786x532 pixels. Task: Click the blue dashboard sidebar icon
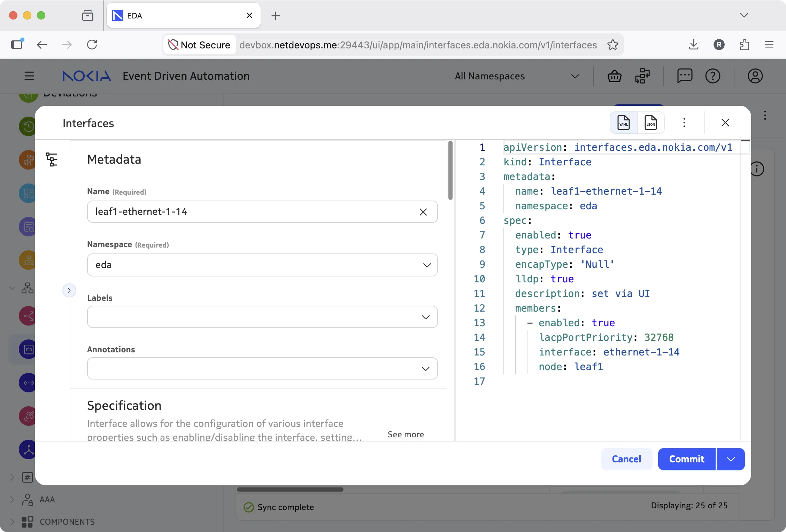(27, 193)
